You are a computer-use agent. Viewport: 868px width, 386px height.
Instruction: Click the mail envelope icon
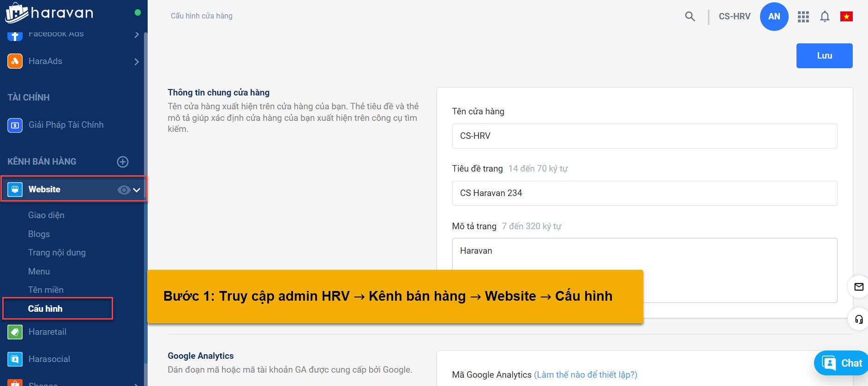pyautogui.click(x=858, y=287)
